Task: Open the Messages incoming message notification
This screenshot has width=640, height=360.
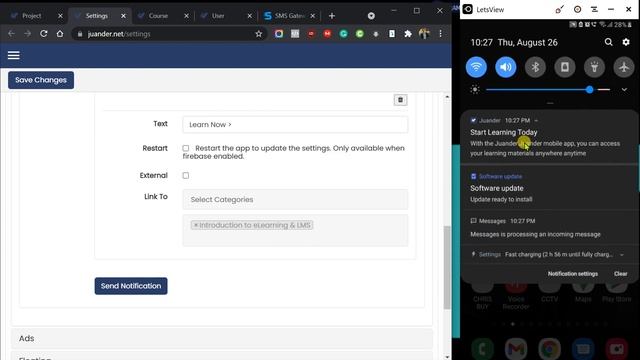Action: (x=549, y=227)
